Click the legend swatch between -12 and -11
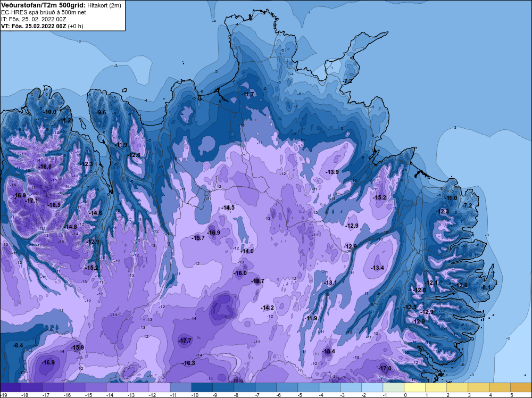532x398 pixels. click(x=160, y=387)
